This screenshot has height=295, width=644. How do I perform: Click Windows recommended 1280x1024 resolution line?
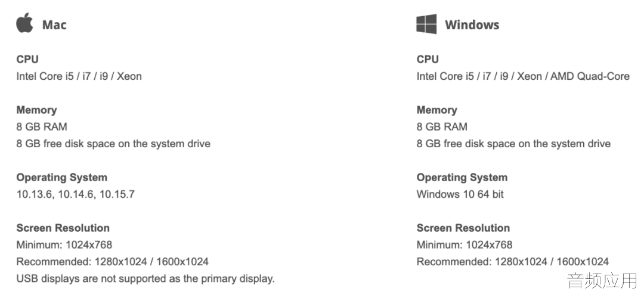(513, 262)
